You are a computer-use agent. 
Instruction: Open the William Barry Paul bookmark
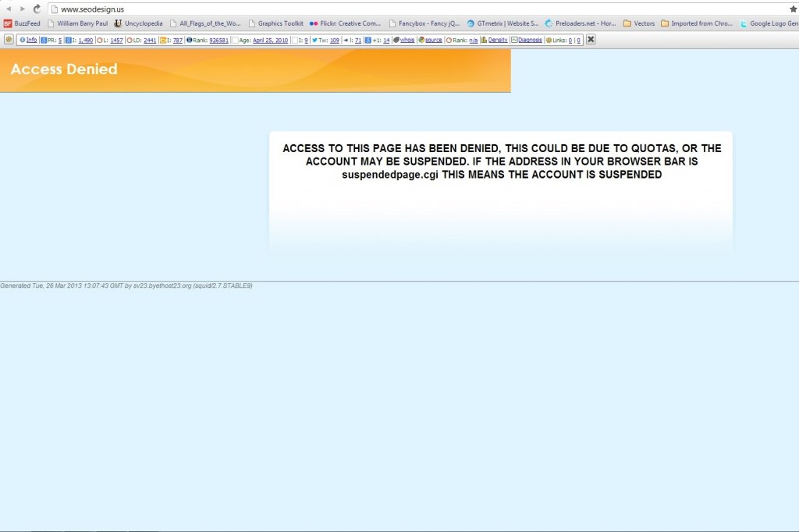(x=77, y=23)
